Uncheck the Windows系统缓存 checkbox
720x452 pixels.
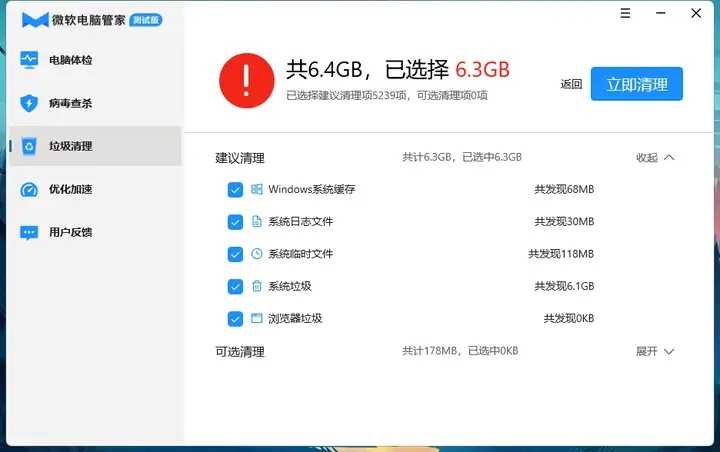click(x=235, y=189)
